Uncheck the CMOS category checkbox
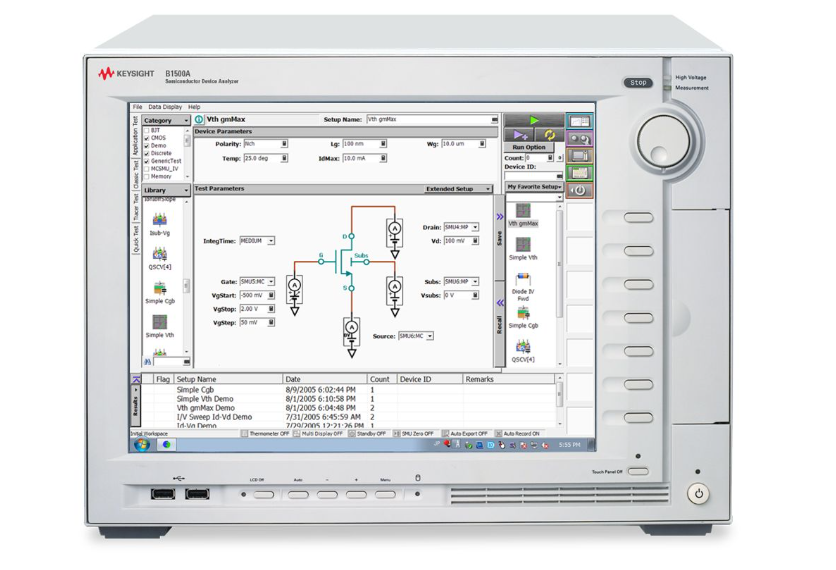 147,138
